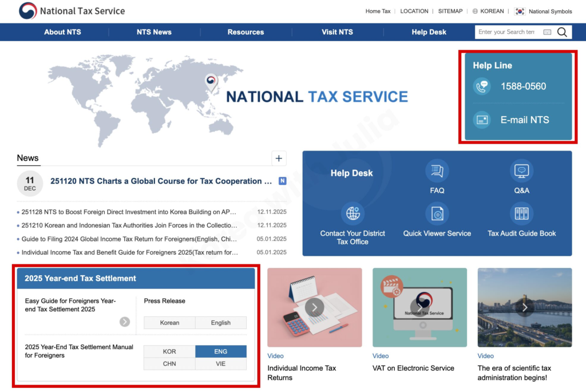Open the Individual Income Tax Returns video thumbnail
Viewport: 586px width, 392px height.
[314, 307]
